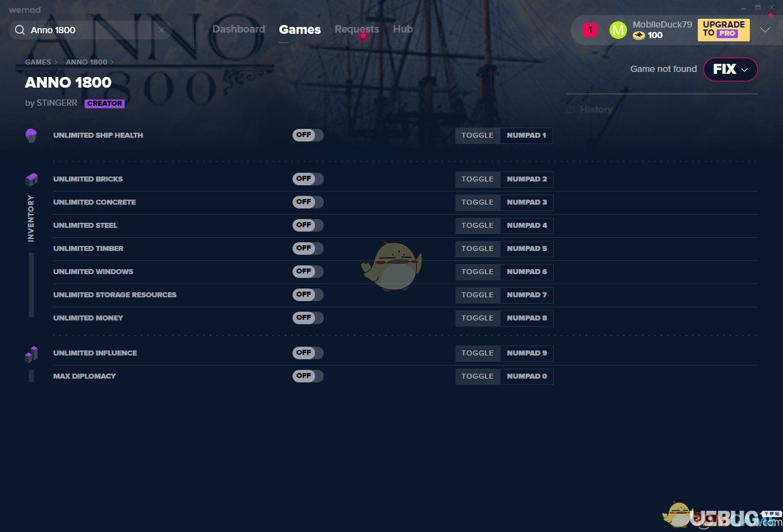The width and height of the screenshot is (783, 532).
Task: Turn on Unlimited Concrete switch
Action: 308,202
